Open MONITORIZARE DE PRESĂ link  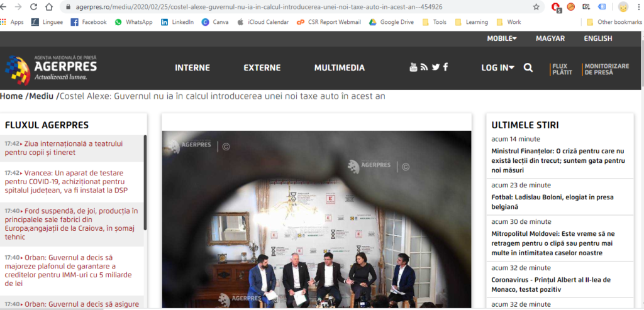coord(606,69)
